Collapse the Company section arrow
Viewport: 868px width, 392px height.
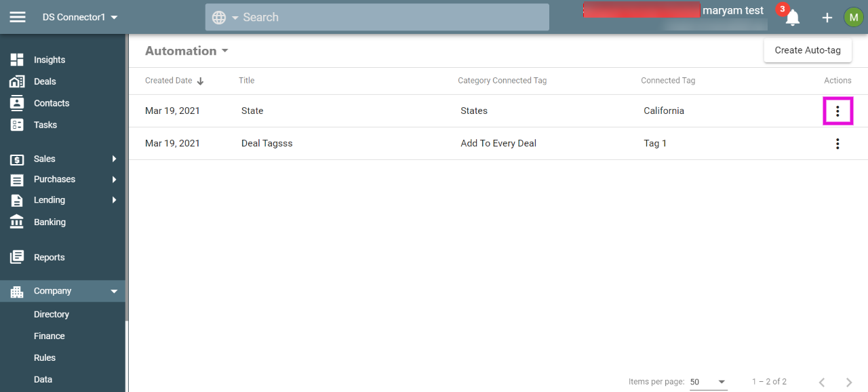pos(114,291)
